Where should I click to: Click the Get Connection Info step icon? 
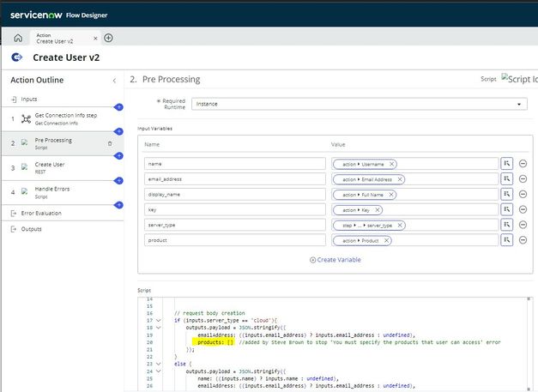(x=26, y=119)
